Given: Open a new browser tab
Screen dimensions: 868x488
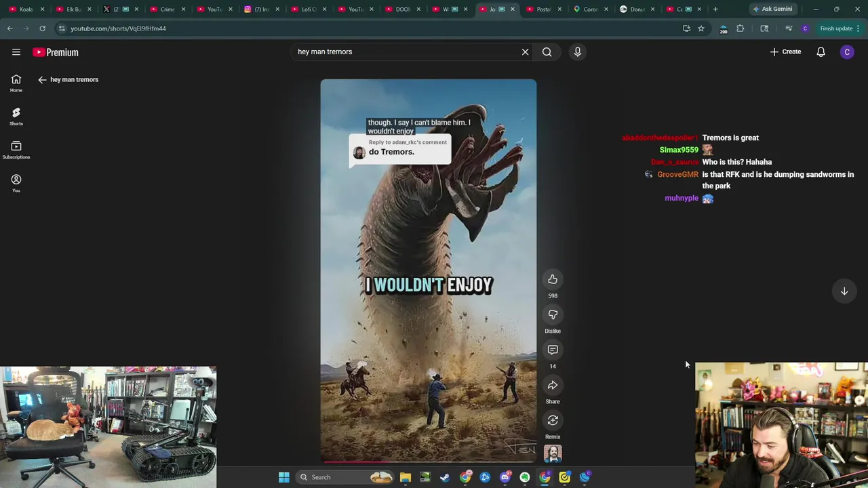Looking at the screenshot, I should point(715,9).
